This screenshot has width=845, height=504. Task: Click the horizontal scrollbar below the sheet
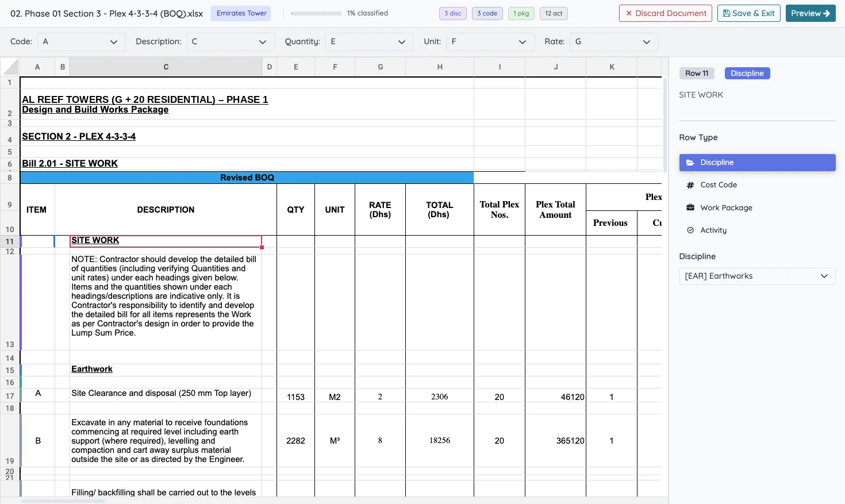63,501
